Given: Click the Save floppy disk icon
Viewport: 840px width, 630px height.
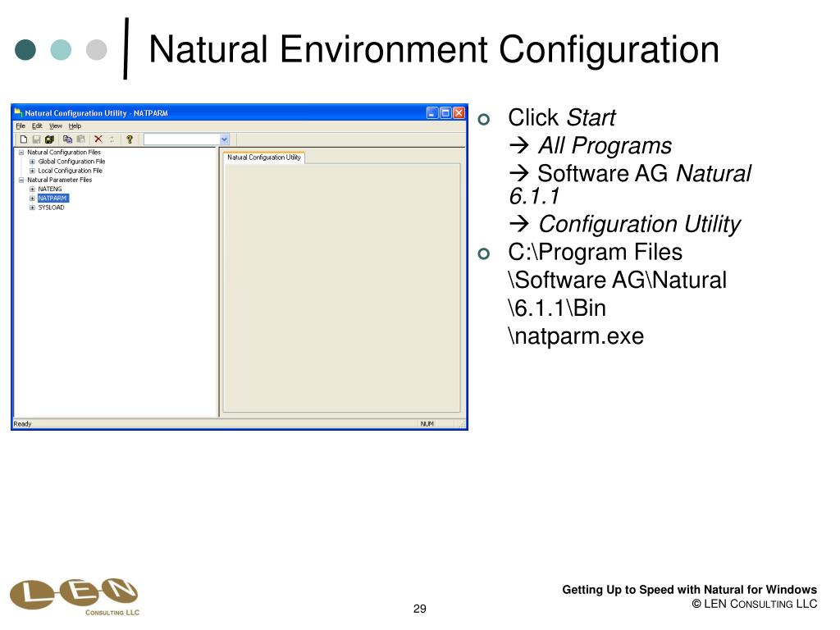Looking at the screenshot, I should (36, 139).
